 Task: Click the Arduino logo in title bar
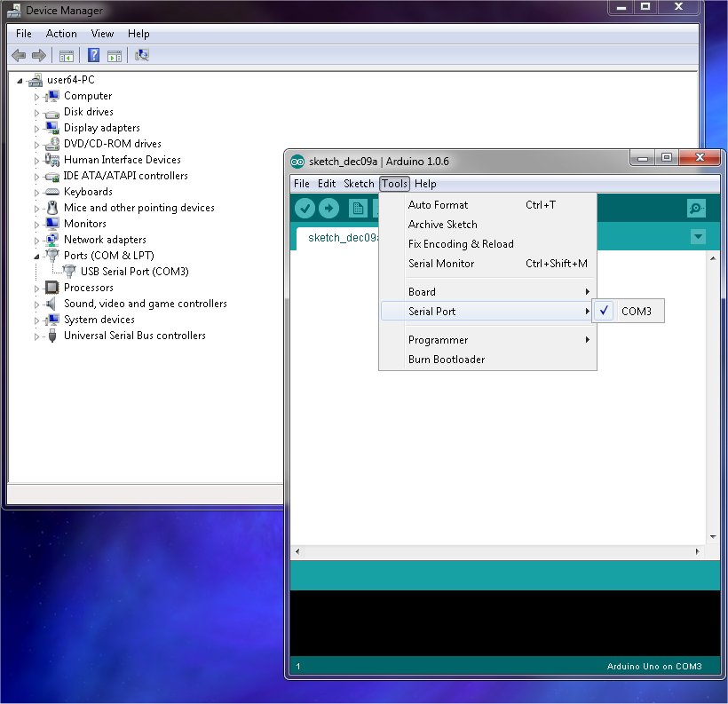pyautogui.click(x=297, y=162)
